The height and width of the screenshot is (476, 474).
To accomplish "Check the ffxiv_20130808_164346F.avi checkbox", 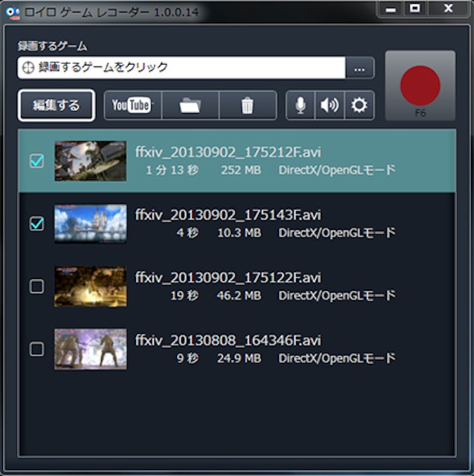I will 36,349.
